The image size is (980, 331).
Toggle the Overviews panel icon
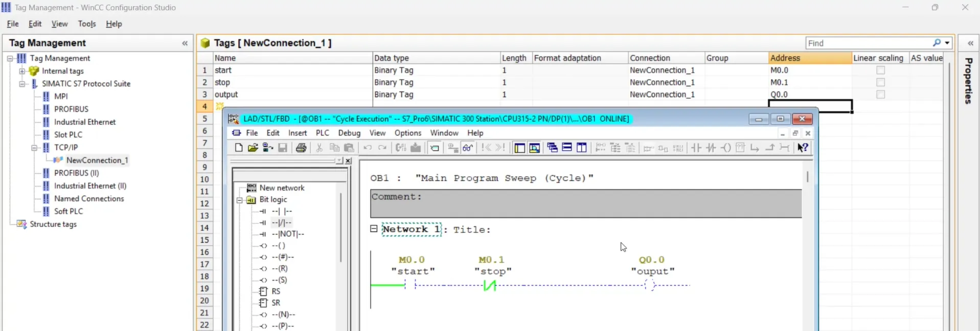[519, 148]
